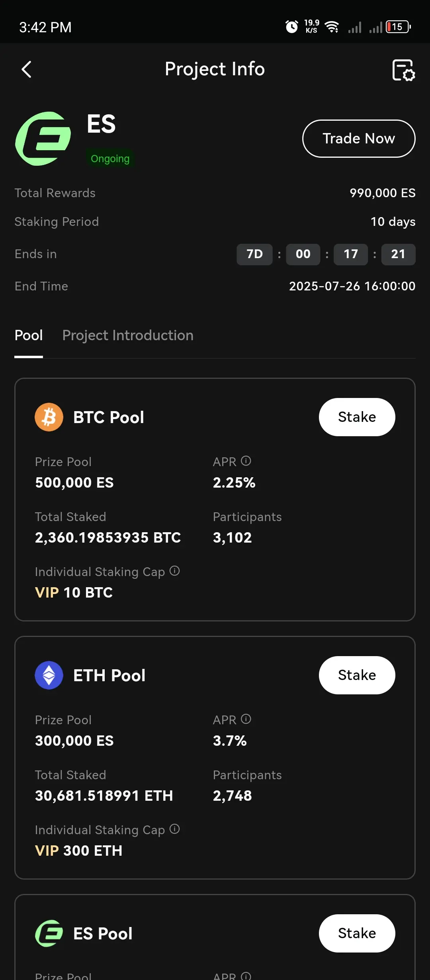
Task: Select the Pool tab
Action: point(29,335)
